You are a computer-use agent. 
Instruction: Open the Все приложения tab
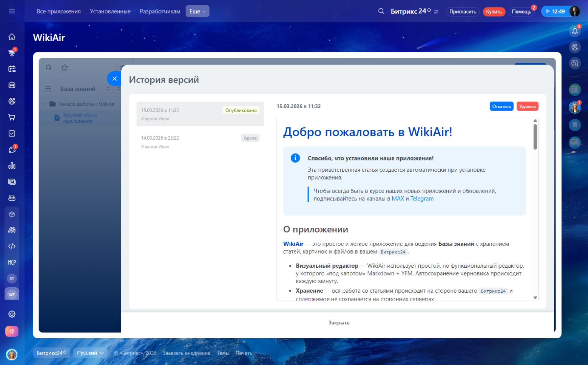[x=59, y=11]
